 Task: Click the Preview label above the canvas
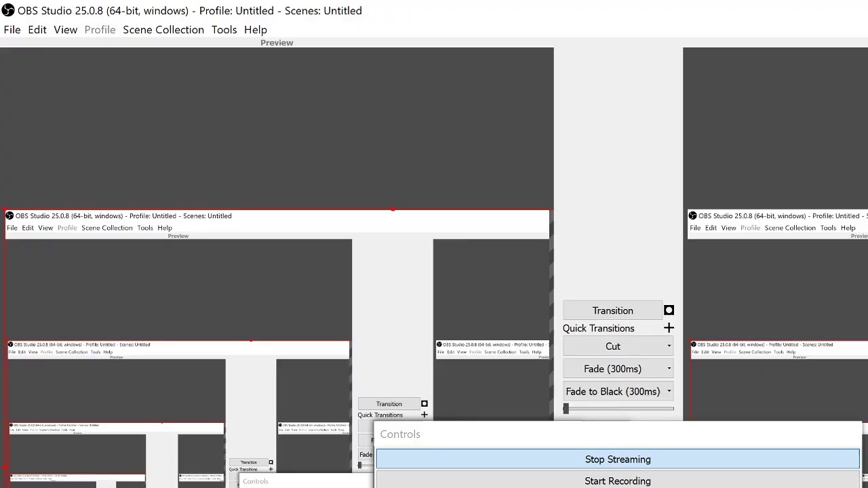(x=277, y=43)
